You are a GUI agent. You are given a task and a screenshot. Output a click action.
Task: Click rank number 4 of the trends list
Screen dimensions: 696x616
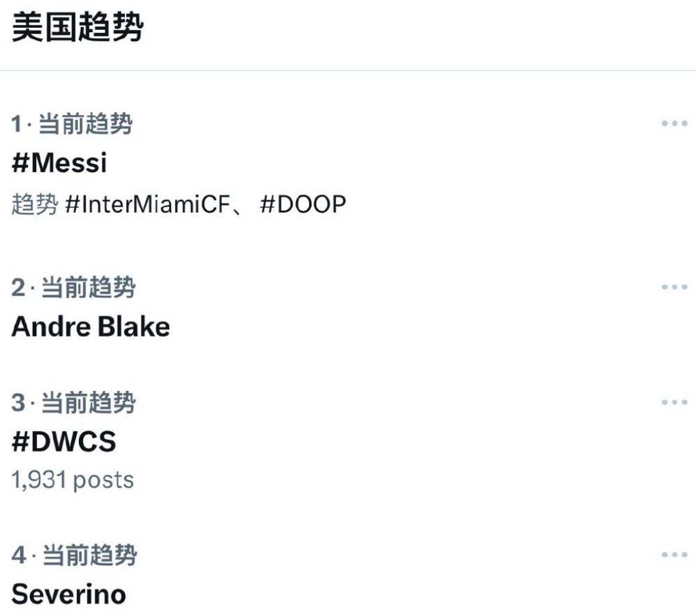click(18, 556)
